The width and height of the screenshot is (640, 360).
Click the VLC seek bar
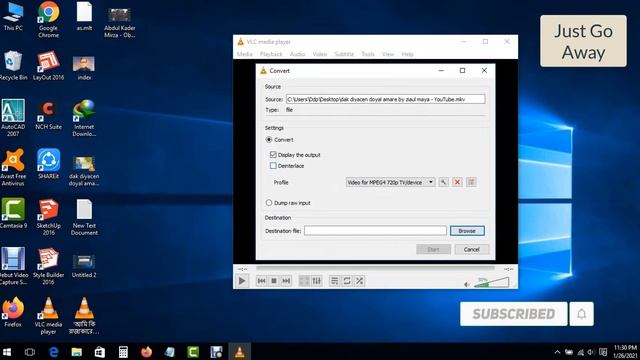coord(375,269)
